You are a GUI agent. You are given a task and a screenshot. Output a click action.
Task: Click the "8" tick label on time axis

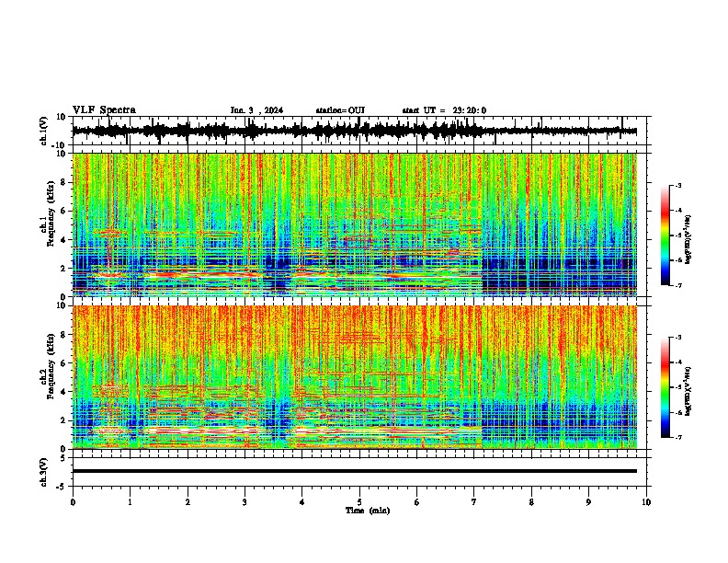click(531, 502)
